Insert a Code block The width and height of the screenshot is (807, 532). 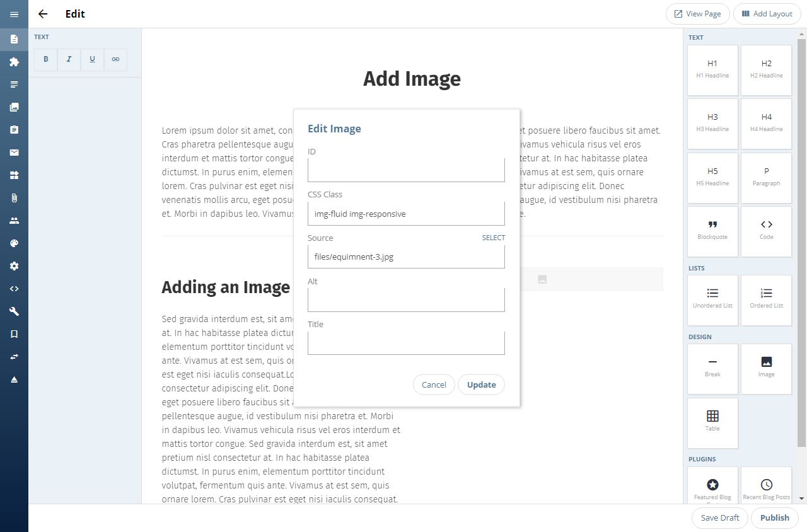click(766, 231)
